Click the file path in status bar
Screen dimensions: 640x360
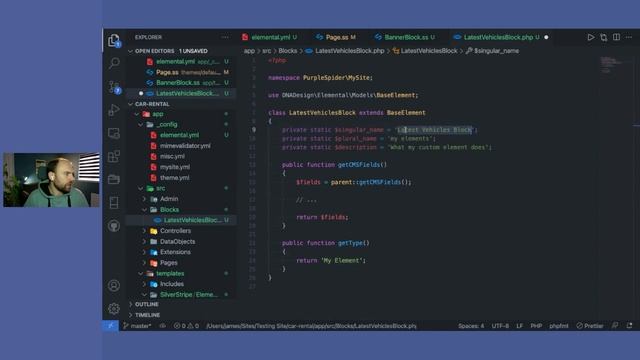(x=311, y=326)
